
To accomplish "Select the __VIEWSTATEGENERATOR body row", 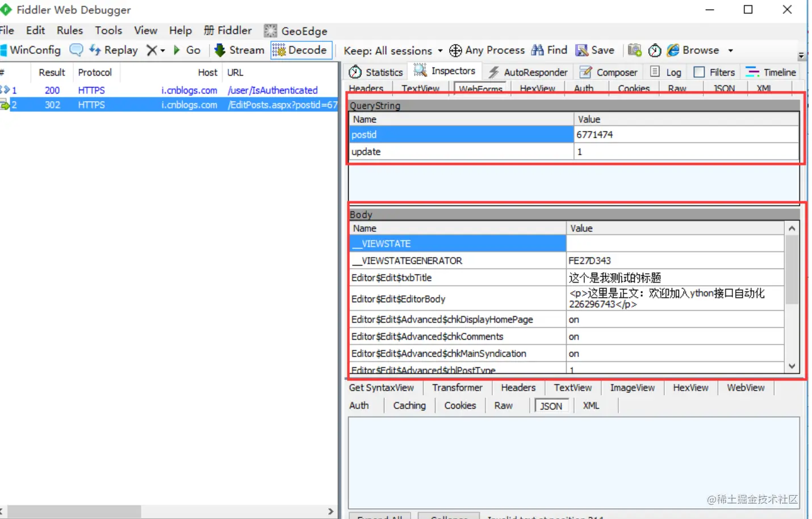I will (x=566, y=261).
